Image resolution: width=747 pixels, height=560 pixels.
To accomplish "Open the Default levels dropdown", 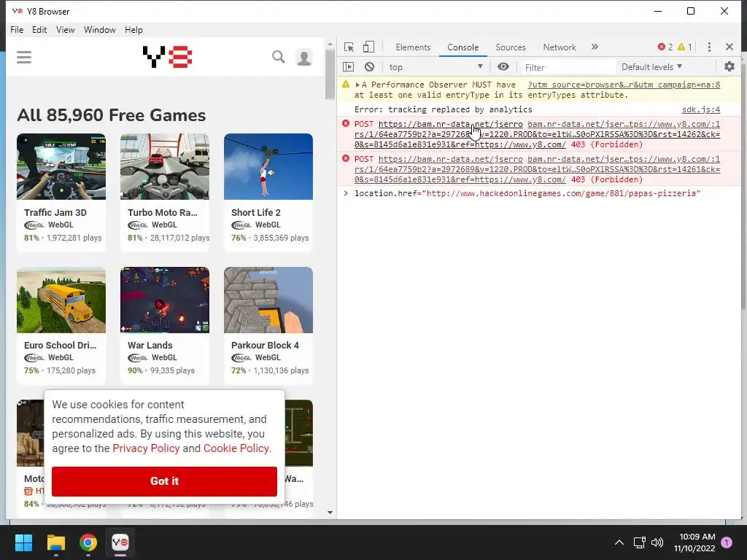I will coord(651,66).
